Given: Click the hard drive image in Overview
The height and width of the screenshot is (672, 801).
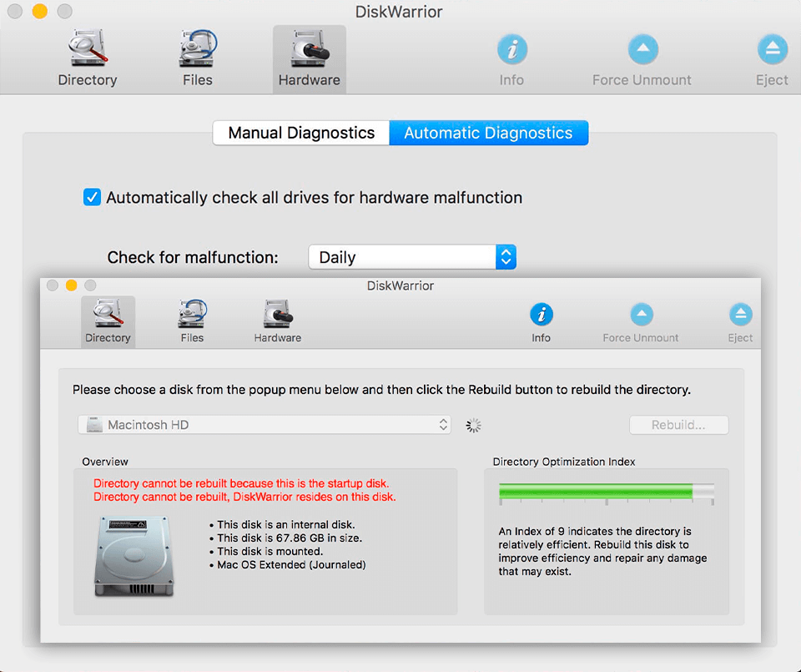Looking at the screenshot, I should (133, 556).
